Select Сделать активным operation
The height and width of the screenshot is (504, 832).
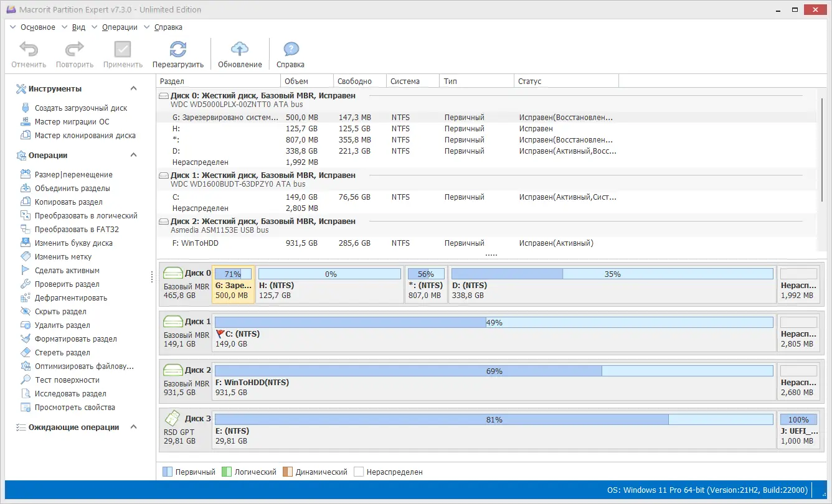point(67,271)
